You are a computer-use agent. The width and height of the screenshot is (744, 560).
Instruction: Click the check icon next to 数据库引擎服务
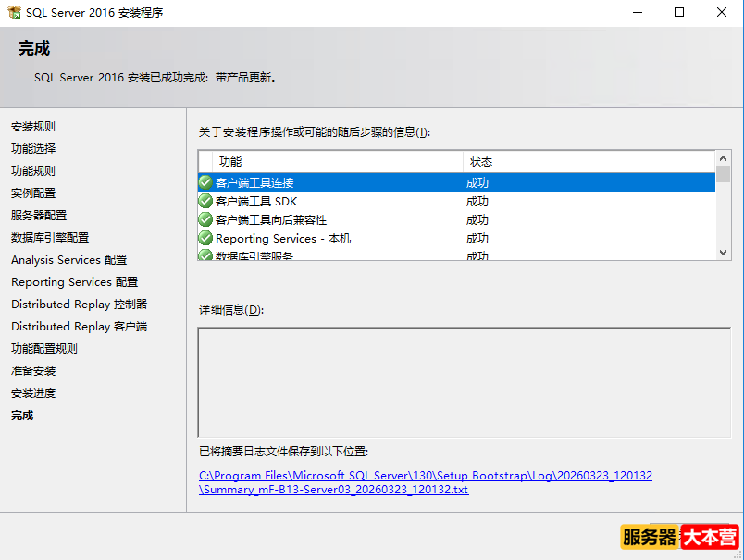point(205,255)
